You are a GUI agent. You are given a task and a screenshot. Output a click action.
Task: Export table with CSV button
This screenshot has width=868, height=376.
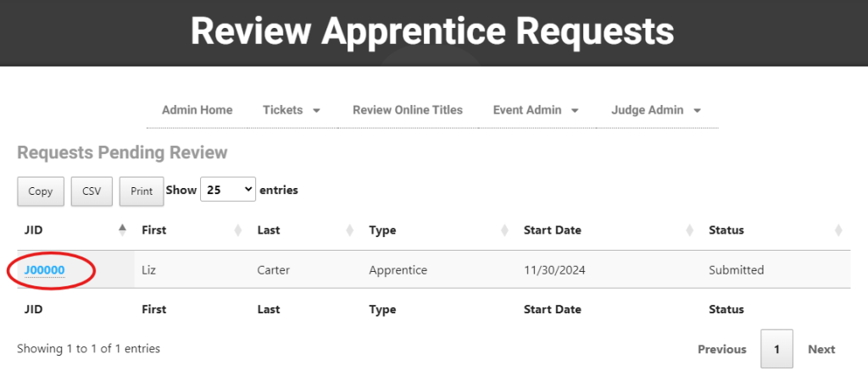click(x=92, y=191)
